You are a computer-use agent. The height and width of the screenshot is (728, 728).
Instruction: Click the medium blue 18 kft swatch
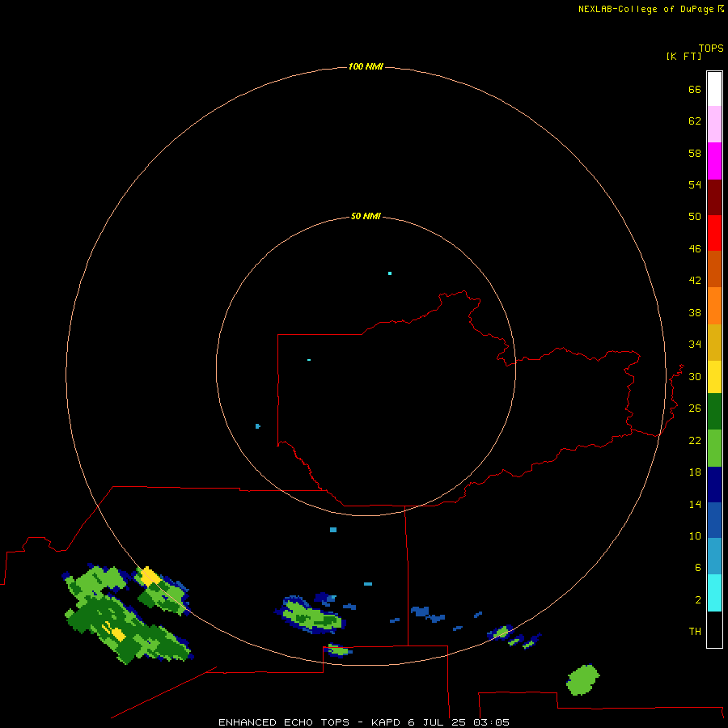(714, 520)
